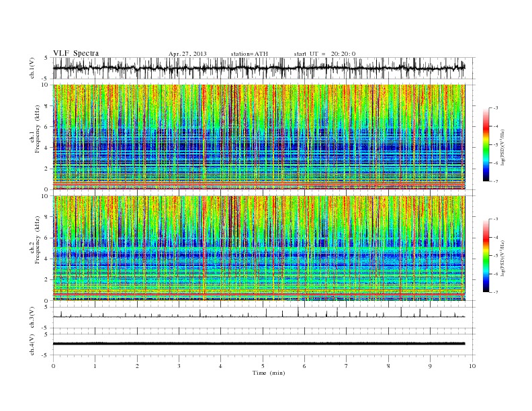The image size is (532, 411).
Task: Select the ch.1 voltage waveform panel
Action: click(x=263, y=68)
